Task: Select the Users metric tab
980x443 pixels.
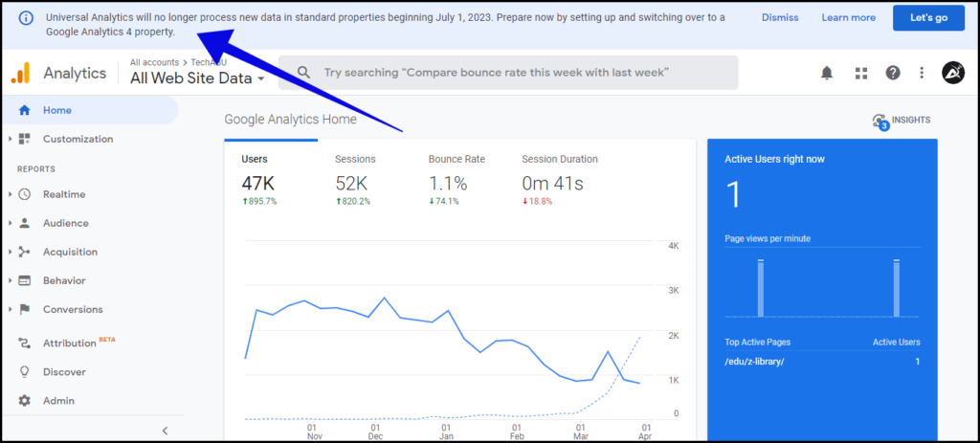Action: [x=271, y=181]
